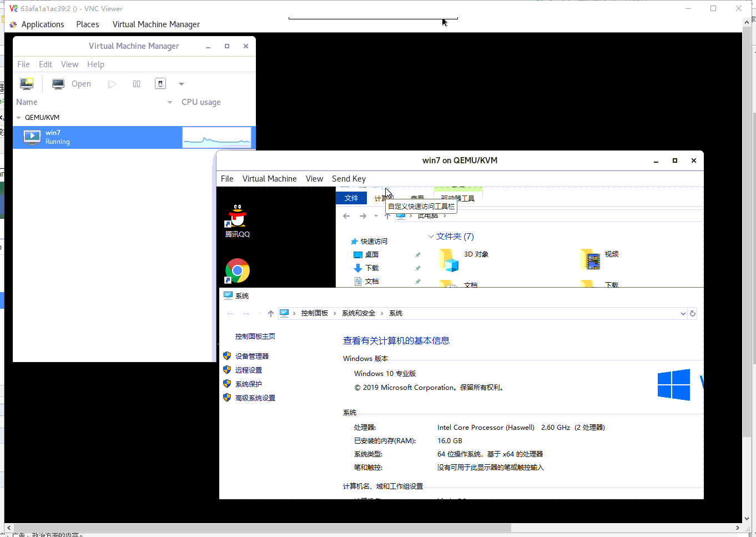The width and height of the screenshot is (756, 537).
Task: Pause the win7 virtual machine
Action: (137, 84)
